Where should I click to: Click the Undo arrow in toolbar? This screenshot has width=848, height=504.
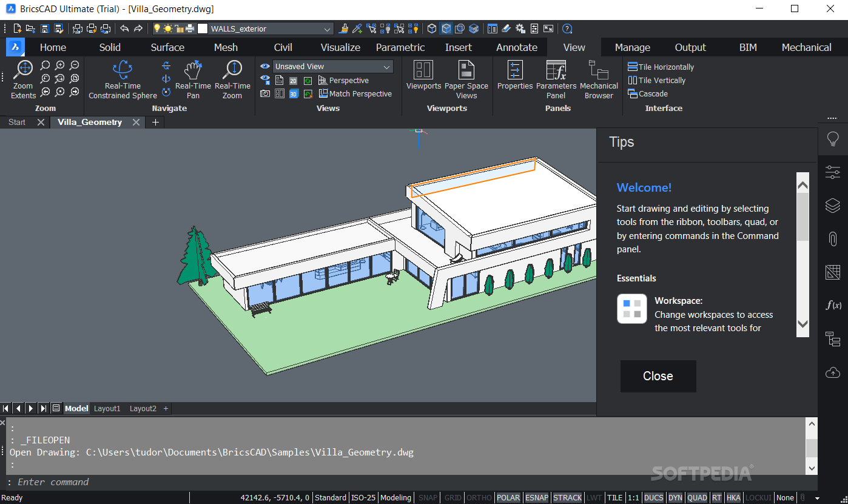(124, 29)
